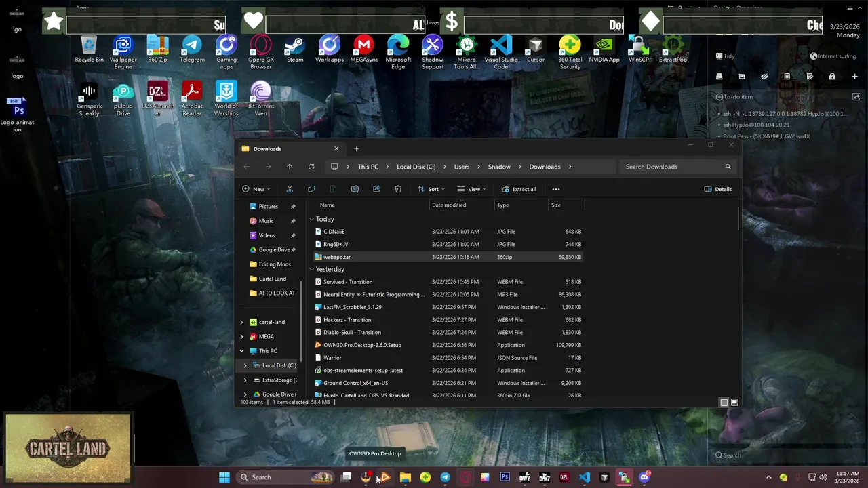Launch Opera GX Browser desktop icon
The width and height of the screenshot is (868, 488).
coord(260,53)
